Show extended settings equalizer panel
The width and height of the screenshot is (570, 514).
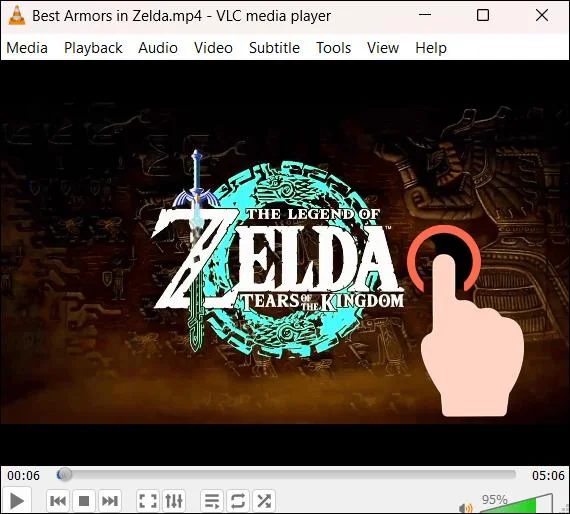pos(174,501)
